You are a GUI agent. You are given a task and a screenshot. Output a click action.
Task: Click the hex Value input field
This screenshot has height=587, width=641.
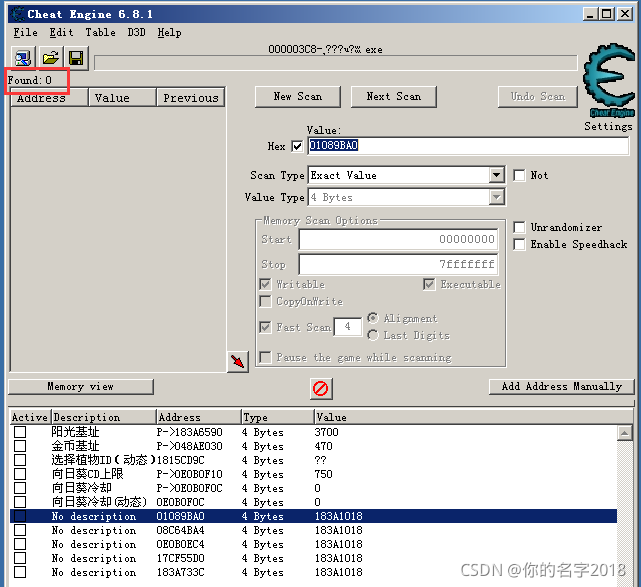pos(468,146)
